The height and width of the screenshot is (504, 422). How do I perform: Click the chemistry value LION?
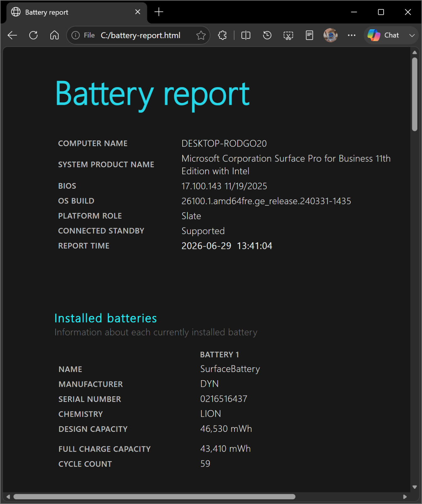pos(211,414)
